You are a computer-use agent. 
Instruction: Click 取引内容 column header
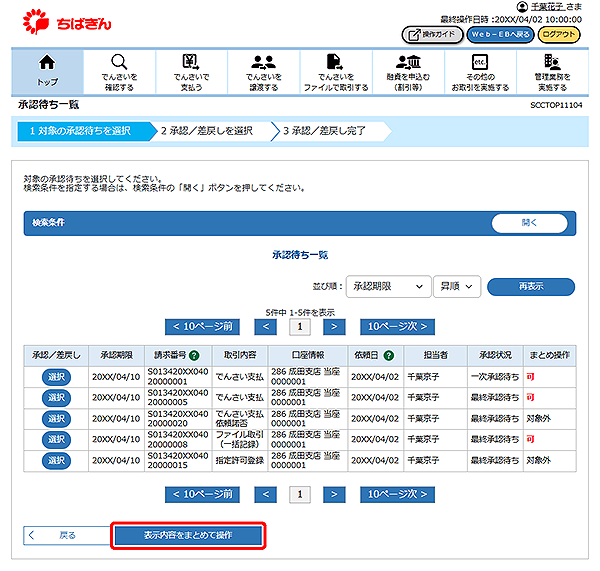coord(240,356)
